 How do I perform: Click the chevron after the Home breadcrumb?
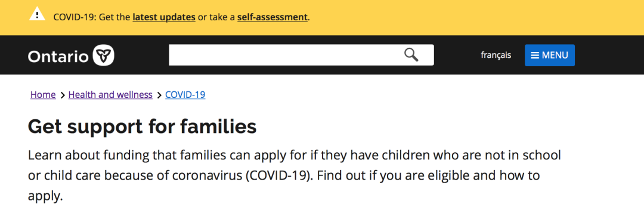(63, 95)
